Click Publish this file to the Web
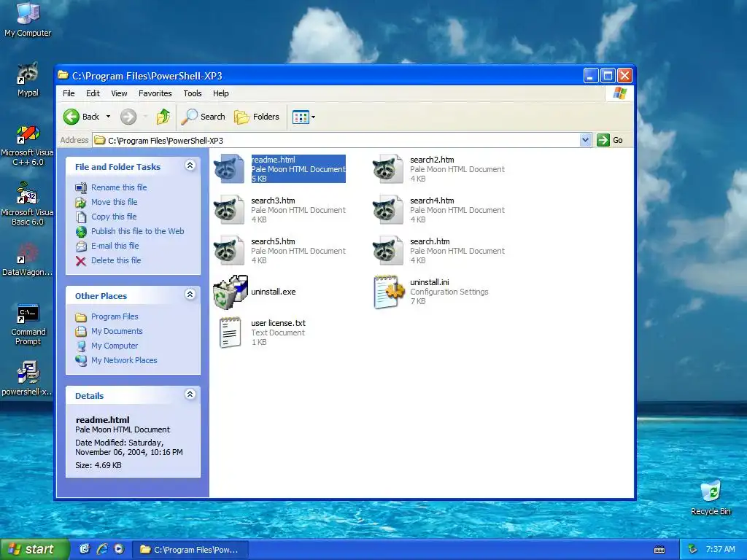The height and width of the screenshot is (560, 747). [138, 231]
